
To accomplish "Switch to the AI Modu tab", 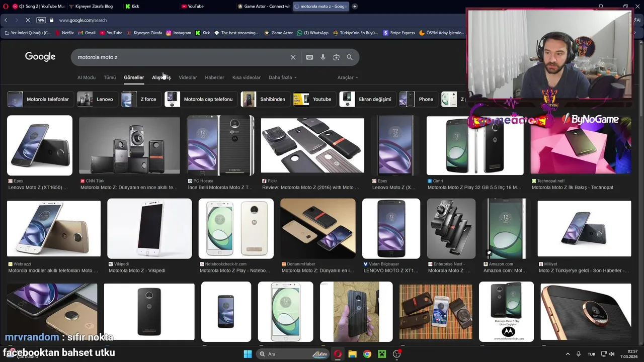I will coord(86,77).
